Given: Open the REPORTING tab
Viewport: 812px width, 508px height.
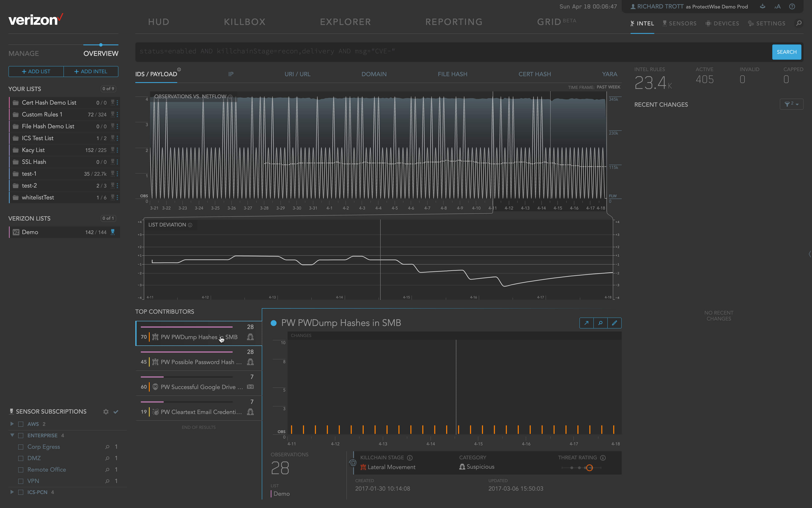Looking at the screenshot, I should point(454,22).
